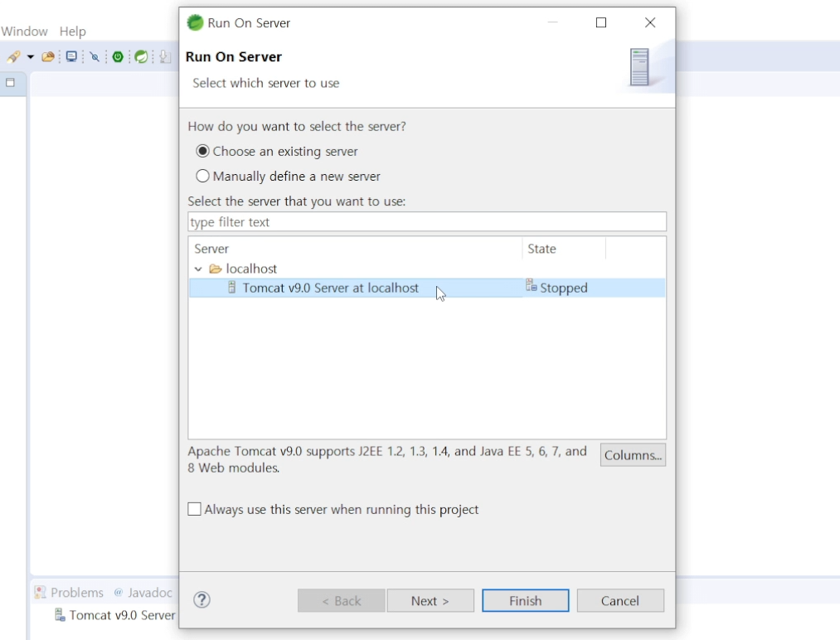Viewport: 840px width, 640px height.
Task: Click the server icon beside Tomcat in bottom panel
Action: (x=60, y=614)
